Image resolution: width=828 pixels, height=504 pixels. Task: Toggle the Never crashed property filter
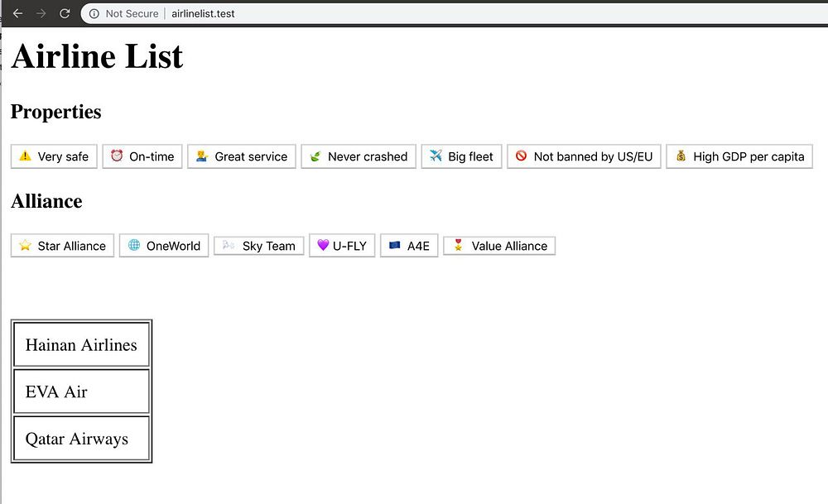pos(359,156)
